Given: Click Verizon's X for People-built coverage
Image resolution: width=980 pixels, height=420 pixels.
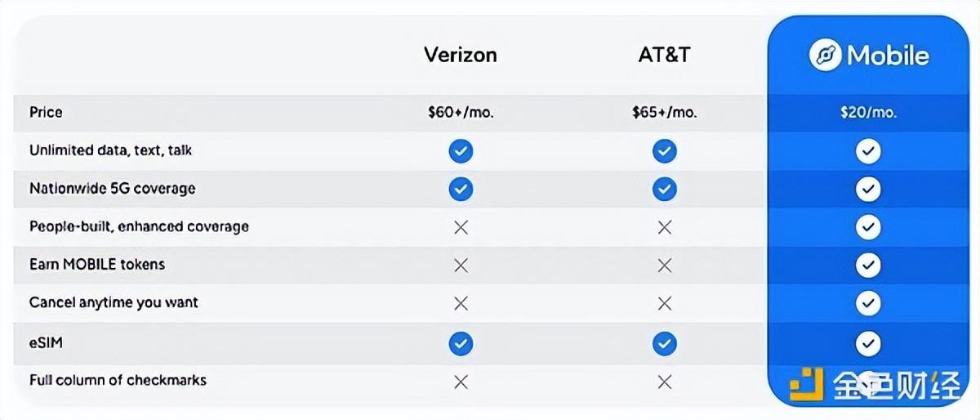Looking at the screenshot, I should coord(461,227).
